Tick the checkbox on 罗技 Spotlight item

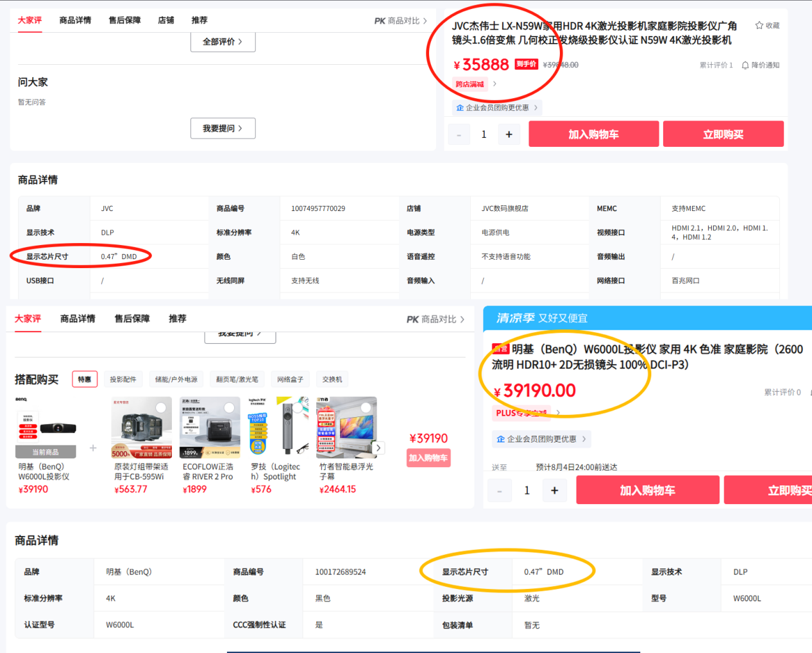pyautogui.click(x=298, y=407)
